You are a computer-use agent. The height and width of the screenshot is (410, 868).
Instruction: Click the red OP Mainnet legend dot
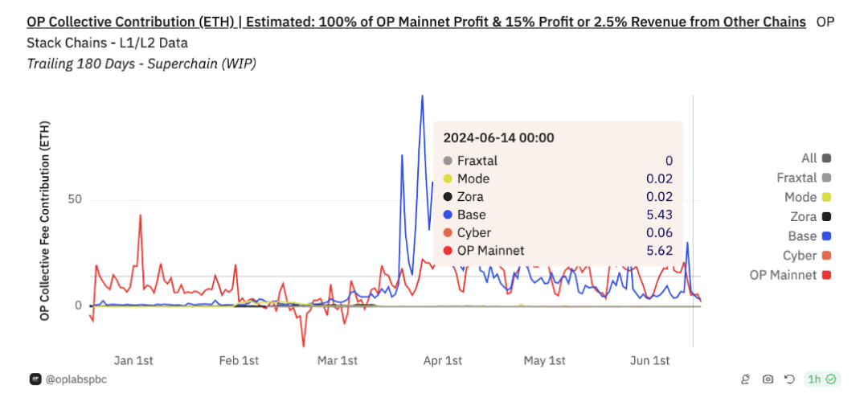coord(826,275)
